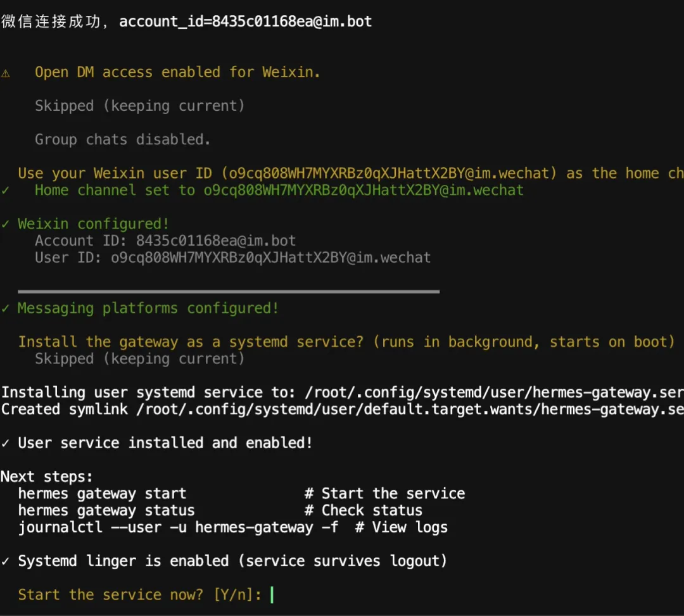Screen dimensions: 684x616
Task: Click checkmark beside Messaging platforms configured
Action: pos(6,308)
